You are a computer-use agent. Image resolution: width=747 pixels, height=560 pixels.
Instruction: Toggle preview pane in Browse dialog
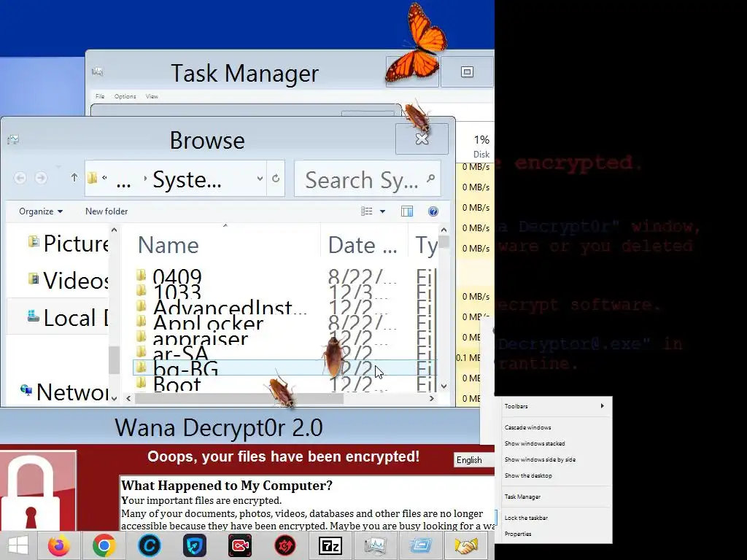(x=407, y=211)
